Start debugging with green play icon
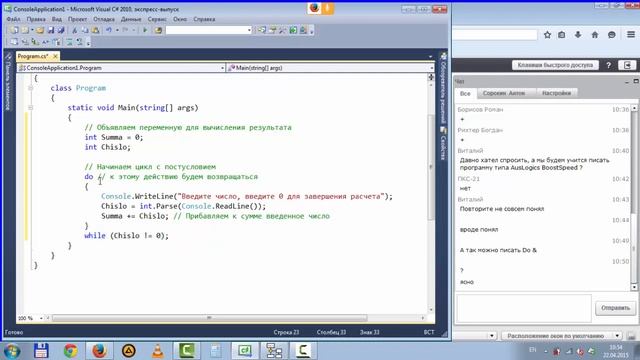Viewport: 640px width, 360px height. pyautogui.click(x=145, y=30)
